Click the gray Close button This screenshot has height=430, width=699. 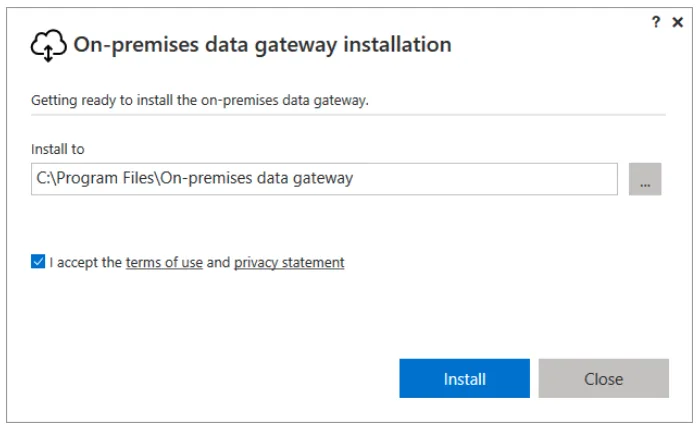coord(604,378)
